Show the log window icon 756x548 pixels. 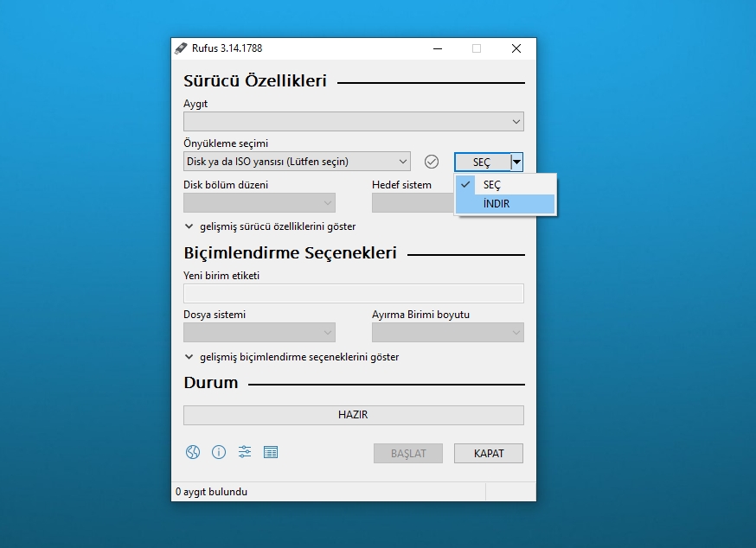[x=271, y=452]
